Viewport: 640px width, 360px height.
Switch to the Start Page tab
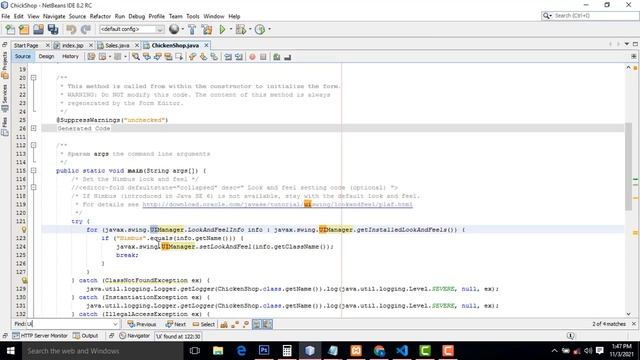coord(26,45)
